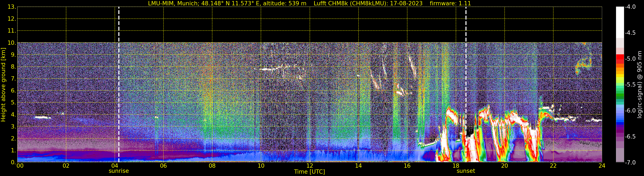The width and height of the screenshot is (644, 176).
Task: Click the 'Lufft CHM8k (CHM8kLMU): 17-08-2023' title text
Action: [x=368, y=3]
